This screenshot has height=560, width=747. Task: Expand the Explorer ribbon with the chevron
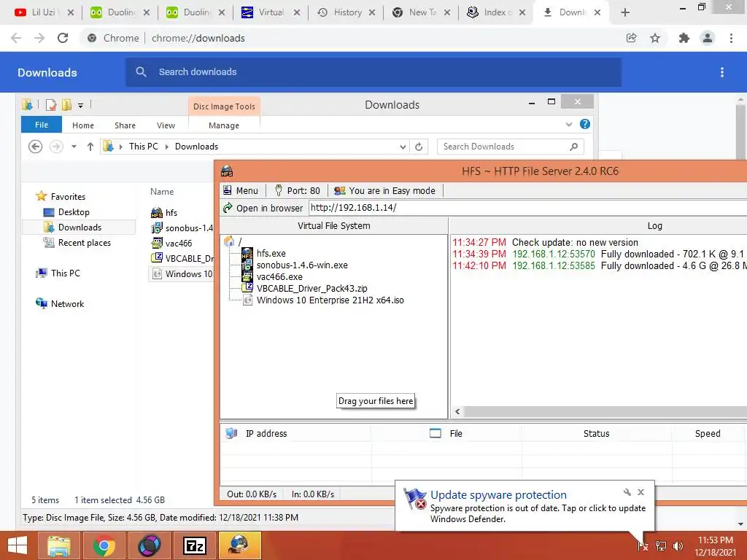coord(568,124)
